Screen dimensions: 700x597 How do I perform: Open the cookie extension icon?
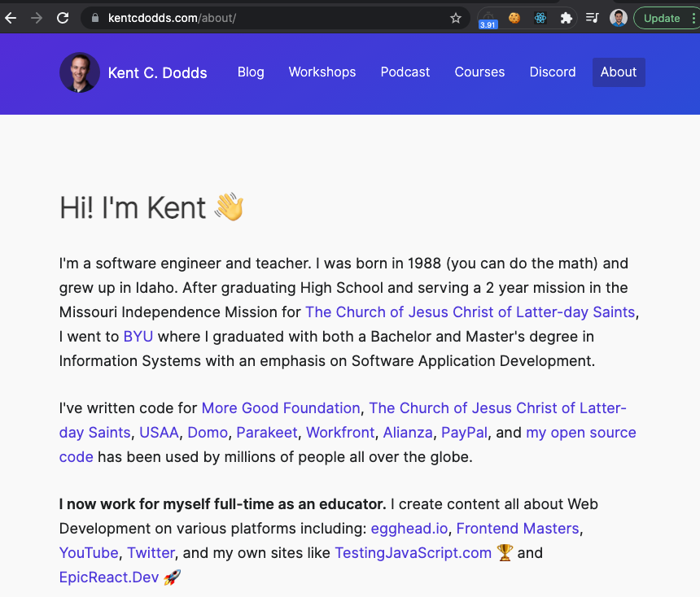pyautogui.click(x=514, y=18)
